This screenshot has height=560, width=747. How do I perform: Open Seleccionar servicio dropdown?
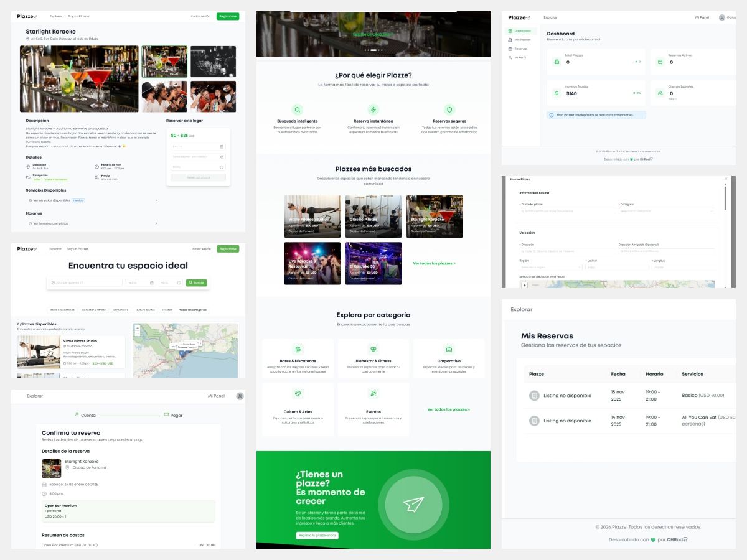198,157
